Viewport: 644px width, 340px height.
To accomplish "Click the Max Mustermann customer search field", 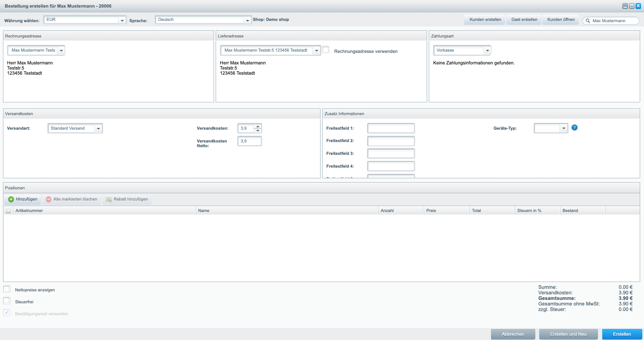I will point(611,20).
